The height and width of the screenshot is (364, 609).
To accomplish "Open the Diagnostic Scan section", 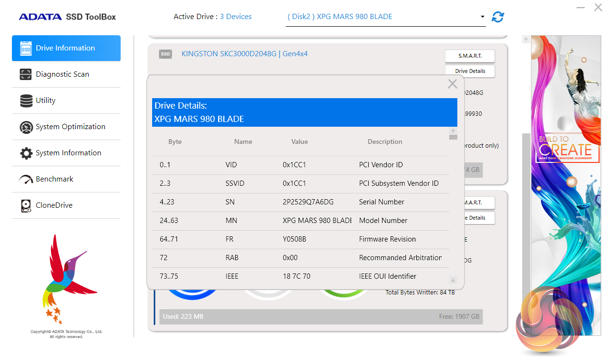I will click(66, 74).
